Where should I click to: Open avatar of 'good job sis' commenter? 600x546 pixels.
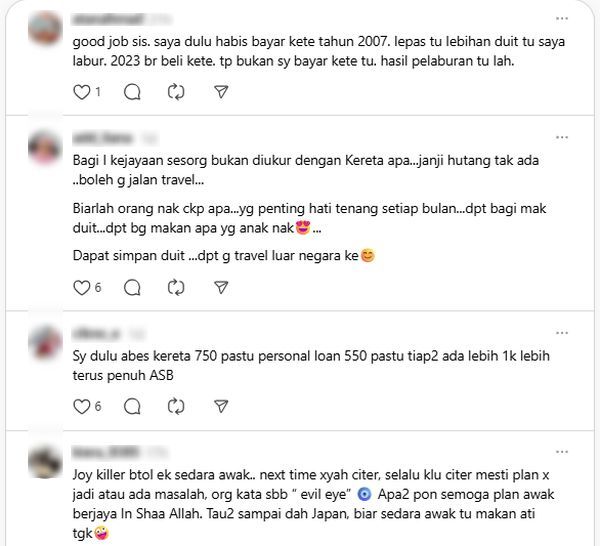45,28
